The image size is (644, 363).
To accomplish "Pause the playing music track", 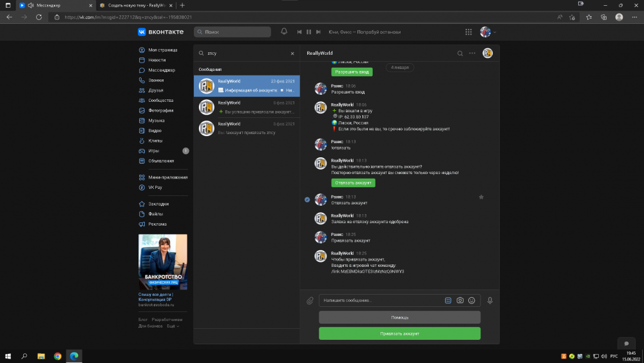I will 308,32.
